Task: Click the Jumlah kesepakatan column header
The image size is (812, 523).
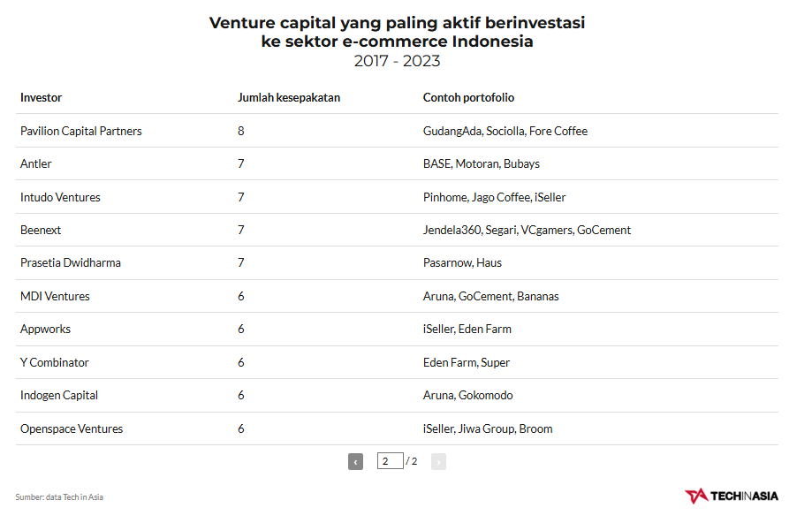Action: coord(289,97)
